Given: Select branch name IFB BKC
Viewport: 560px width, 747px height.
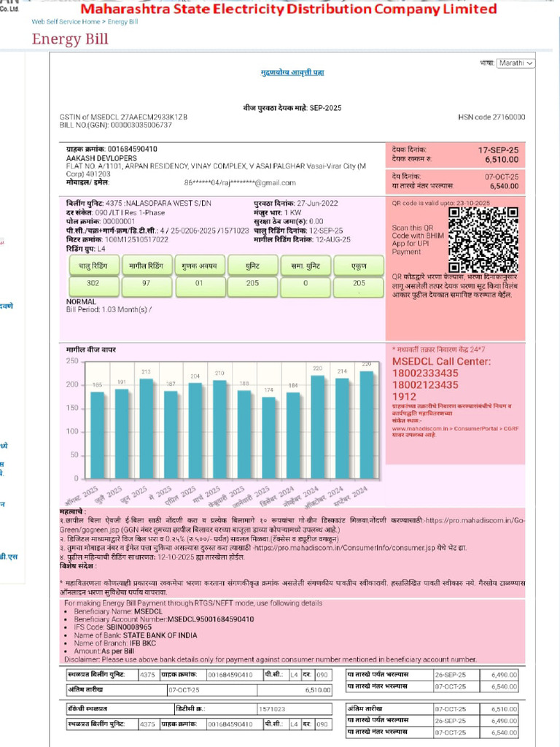Looking at the screenshot, I should tap(143, 643).
